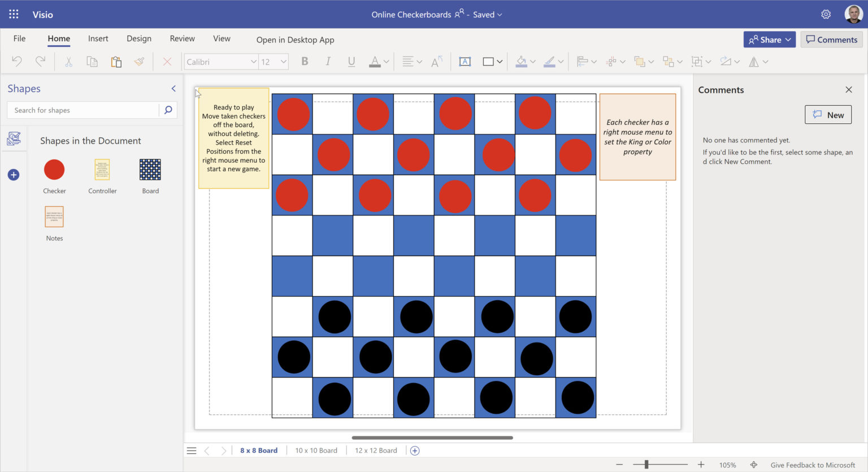Switch to the Insert ribbon tab

98,38
